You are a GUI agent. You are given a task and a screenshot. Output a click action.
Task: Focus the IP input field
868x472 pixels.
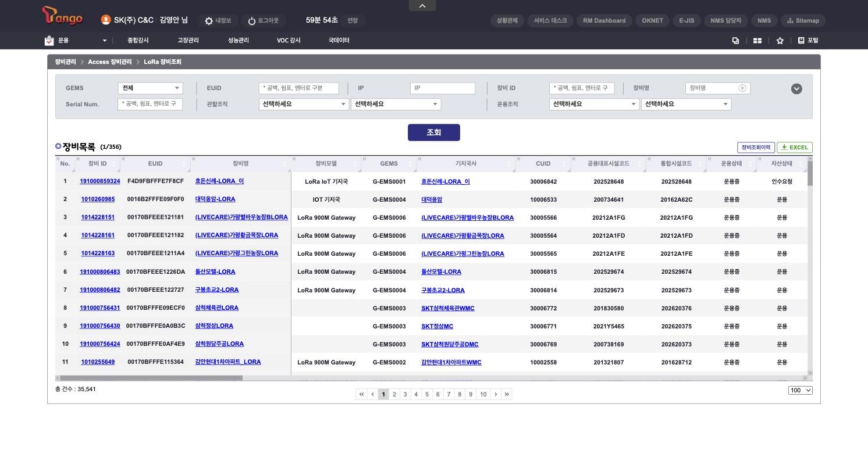pos(443,88)
